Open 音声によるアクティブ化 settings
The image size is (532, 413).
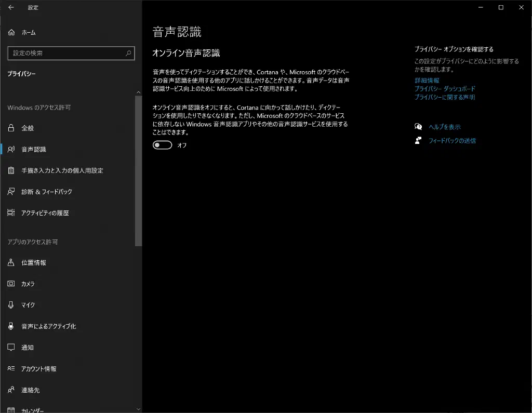48,326
